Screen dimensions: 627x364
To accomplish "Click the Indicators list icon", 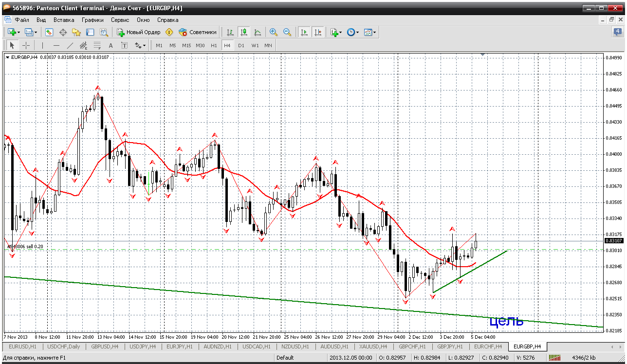I will pyautogui.click(x=334, y=32).
